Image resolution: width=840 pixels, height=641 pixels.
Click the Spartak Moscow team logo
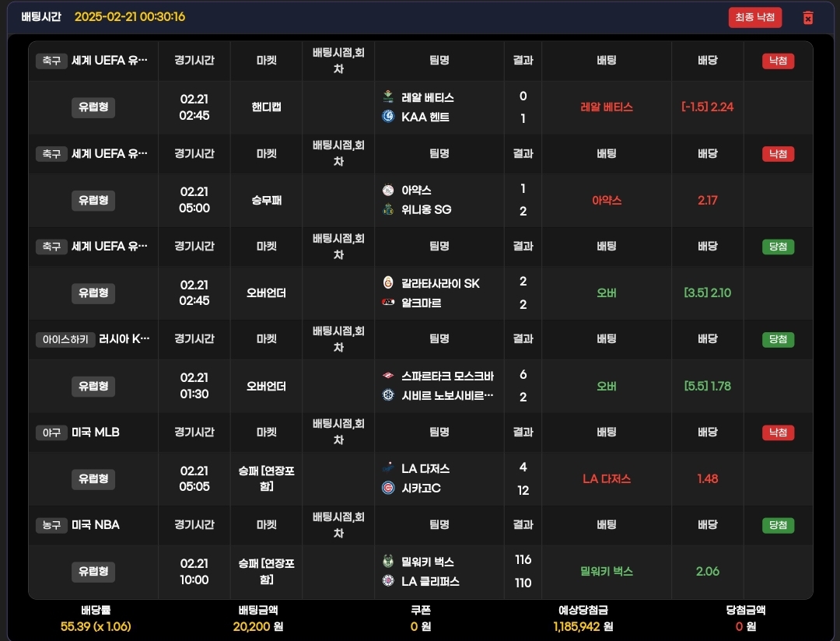[388, 376]
